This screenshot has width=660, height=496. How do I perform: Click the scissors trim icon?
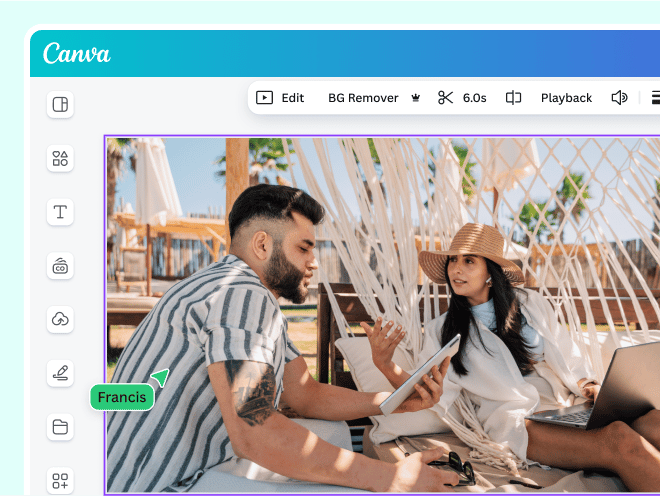[x=445, y=98]
